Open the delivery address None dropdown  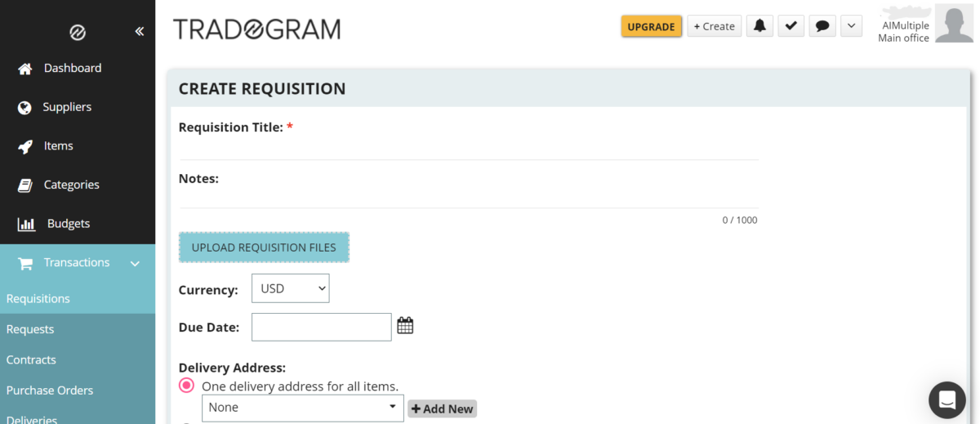click(302, 407)
